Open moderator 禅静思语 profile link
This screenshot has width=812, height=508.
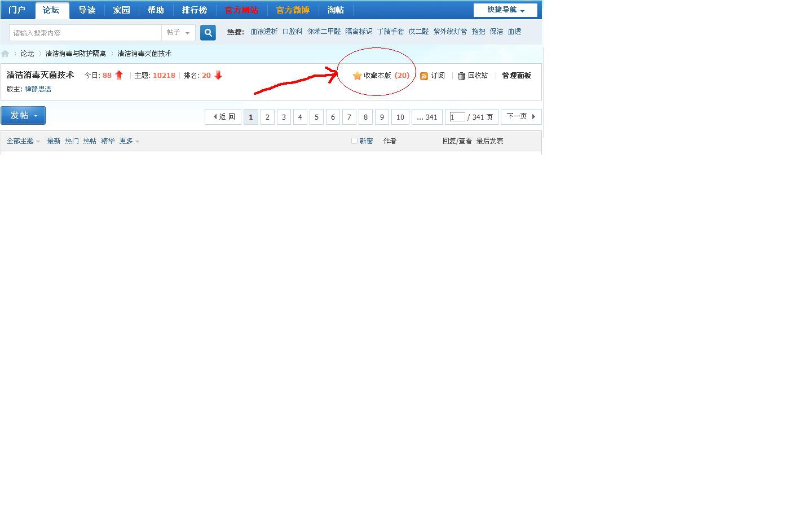click(x=38, y=89)
